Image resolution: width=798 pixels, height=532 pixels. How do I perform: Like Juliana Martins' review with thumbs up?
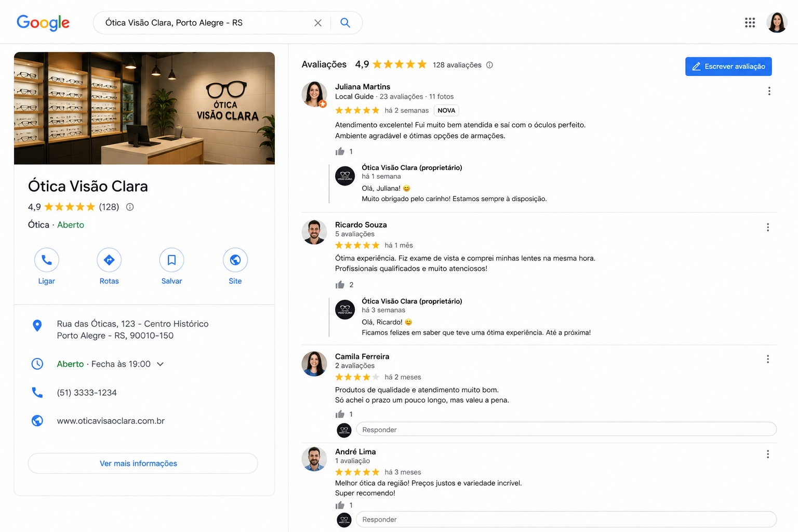340,151
